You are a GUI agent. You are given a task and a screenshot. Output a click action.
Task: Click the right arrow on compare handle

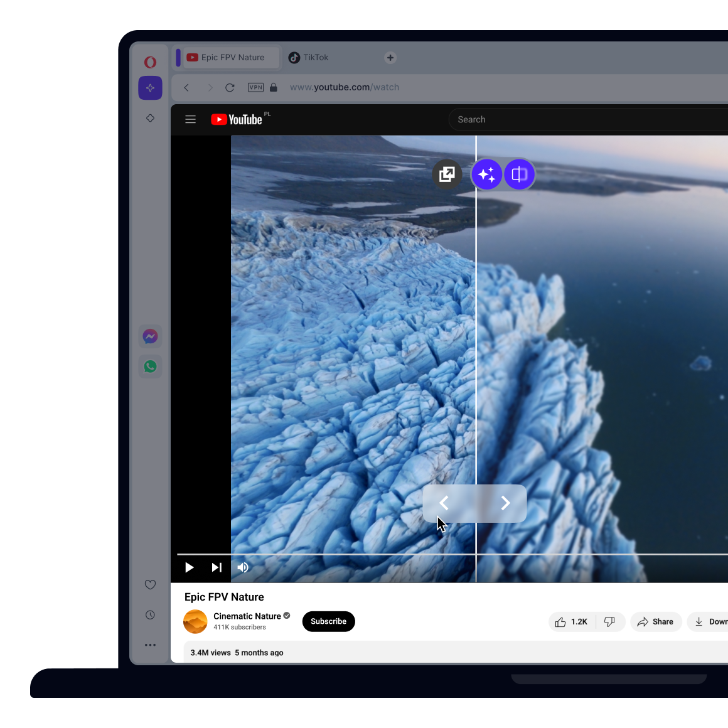pyautogui.click(x=506, y=503)
